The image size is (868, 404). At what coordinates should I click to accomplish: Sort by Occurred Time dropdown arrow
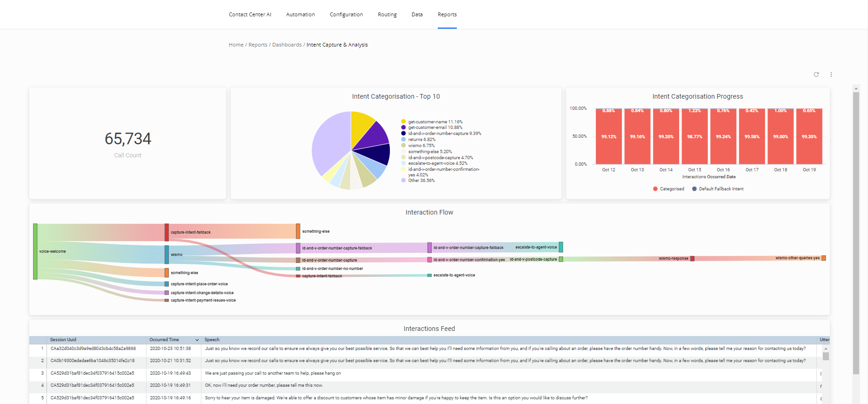[x=197, y=340]
